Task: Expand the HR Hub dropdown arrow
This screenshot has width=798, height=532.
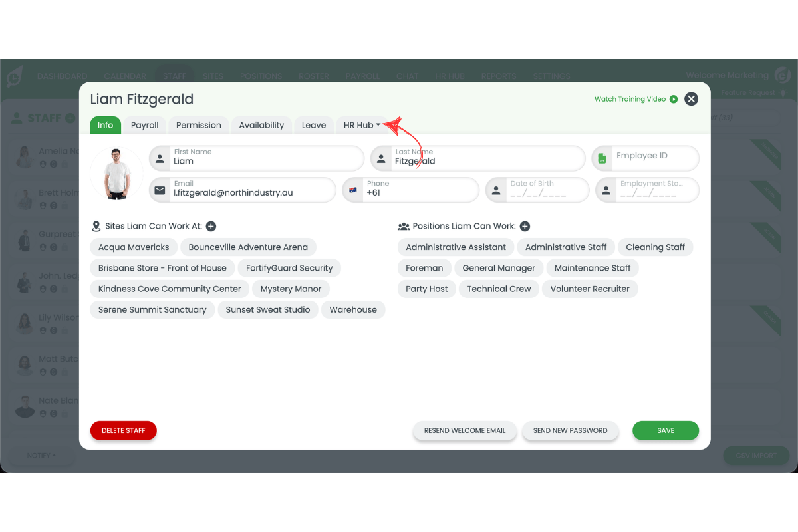Action: click(380, 124)
